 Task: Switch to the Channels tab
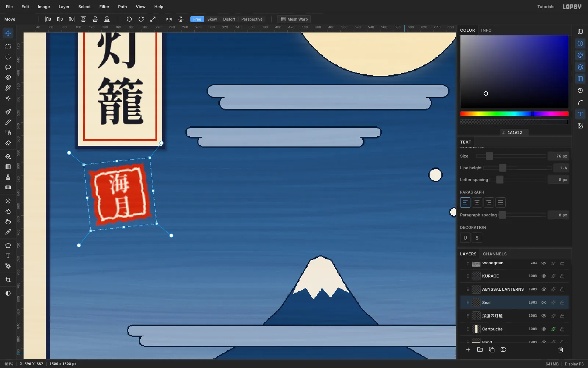[495, 254]
